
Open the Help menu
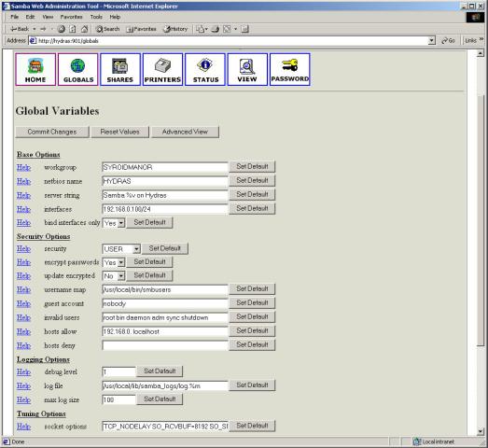(115, 17)
